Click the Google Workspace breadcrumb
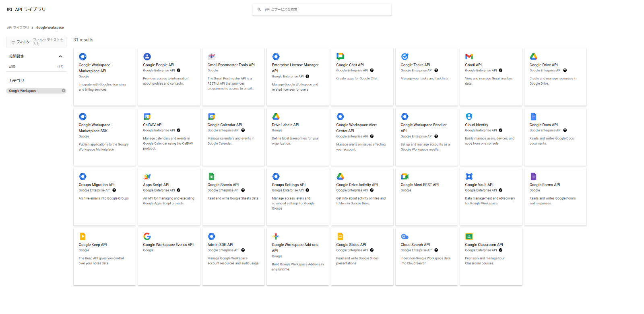This screenshot has height=314, width=644. coord(50,28)
